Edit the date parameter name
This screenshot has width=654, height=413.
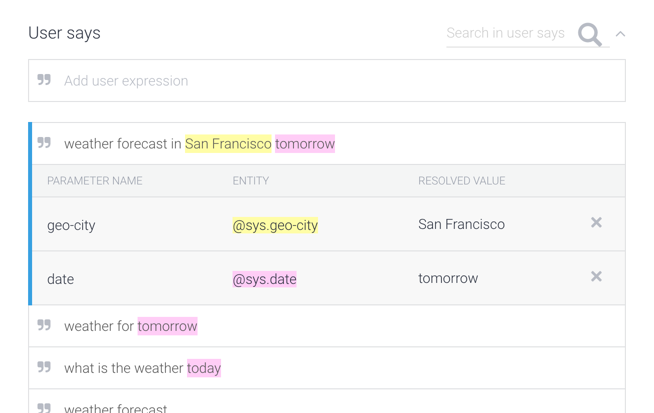(61, 279)
